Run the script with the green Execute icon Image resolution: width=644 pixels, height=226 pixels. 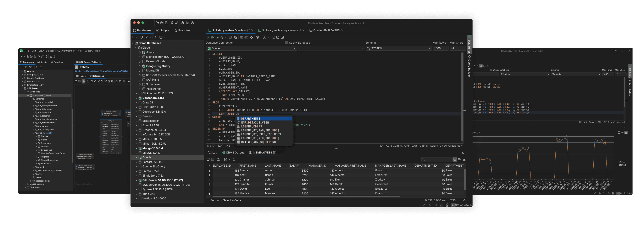coord(208,37)
